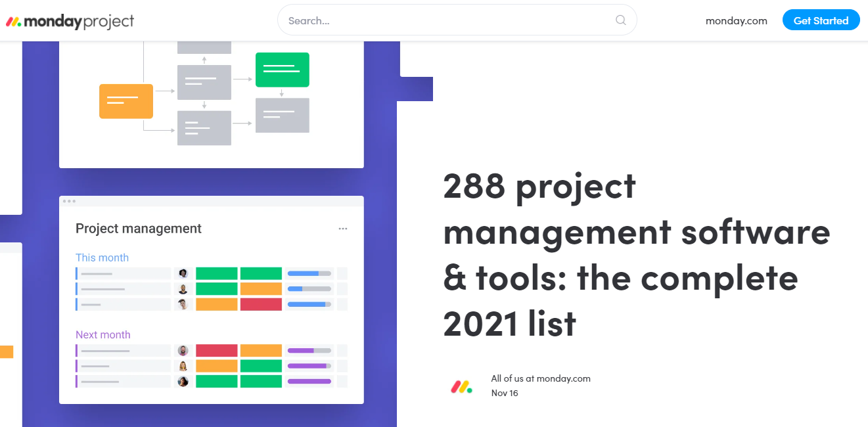Focus the Search input field
Image resolution: width=868 pixels, height=427 pixels.
447,20
